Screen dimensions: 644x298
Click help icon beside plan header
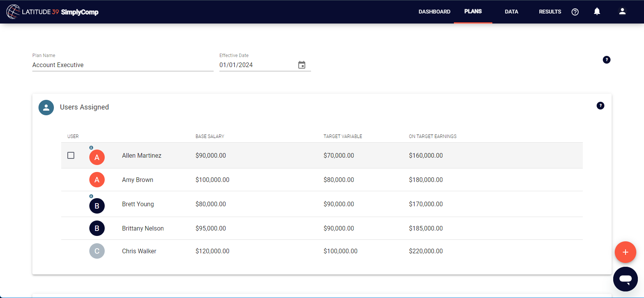click(606, 60)
